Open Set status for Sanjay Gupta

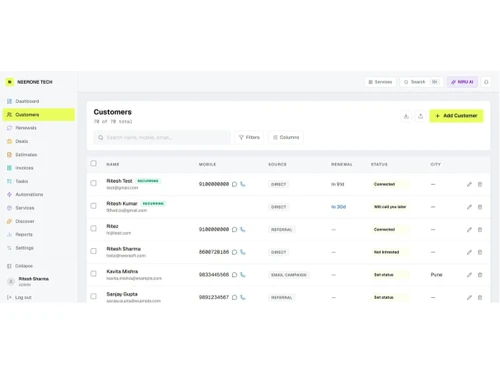point(390,297)
